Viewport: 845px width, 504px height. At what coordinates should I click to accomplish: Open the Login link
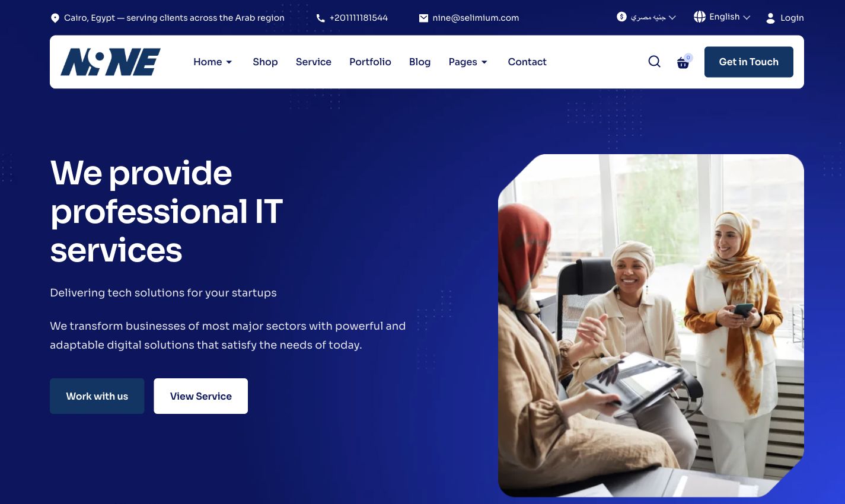(792, 18)
